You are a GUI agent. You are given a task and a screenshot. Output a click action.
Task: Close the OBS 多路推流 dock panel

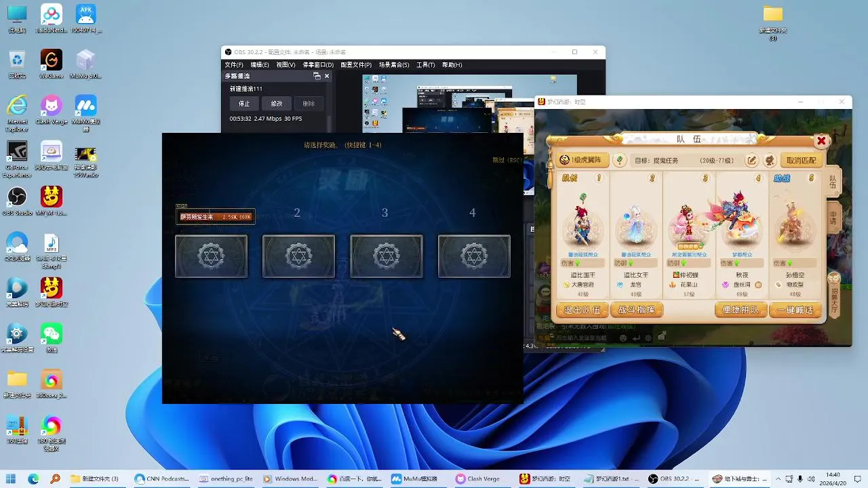tap(327, 77)
